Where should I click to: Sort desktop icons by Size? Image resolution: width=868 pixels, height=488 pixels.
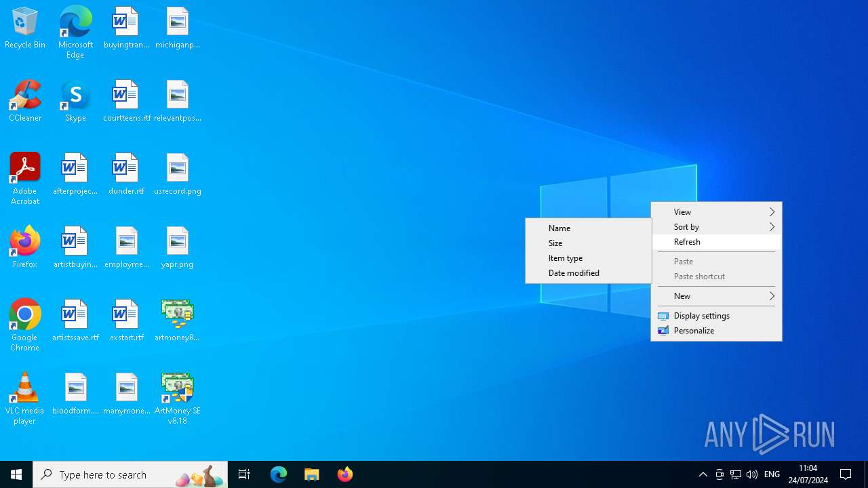pos(589,243)
